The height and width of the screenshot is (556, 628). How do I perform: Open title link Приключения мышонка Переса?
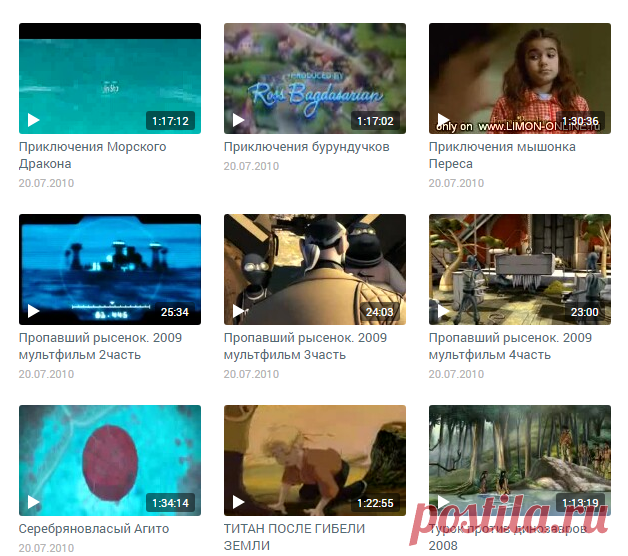(502, 155)
